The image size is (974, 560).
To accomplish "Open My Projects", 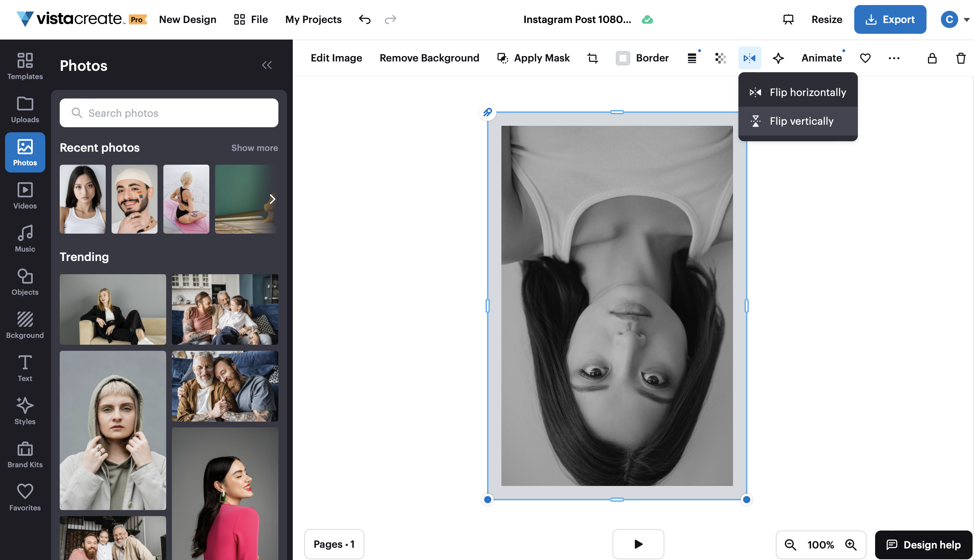I will click(x=313, y=19).
